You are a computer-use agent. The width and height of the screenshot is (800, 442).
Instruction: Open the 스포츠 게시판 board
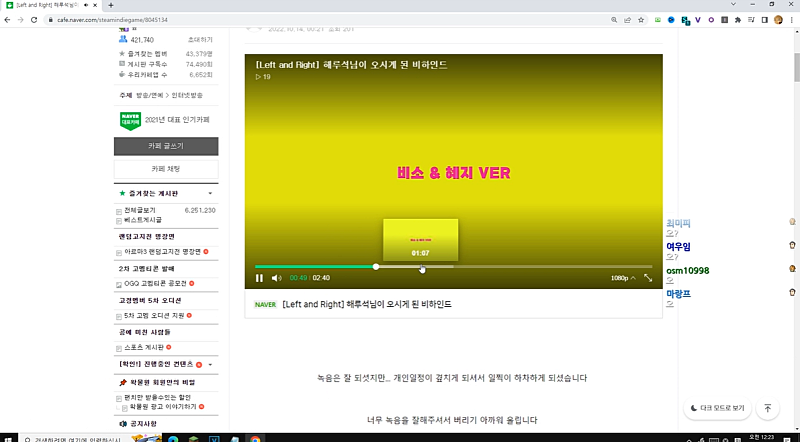point(144,348)
